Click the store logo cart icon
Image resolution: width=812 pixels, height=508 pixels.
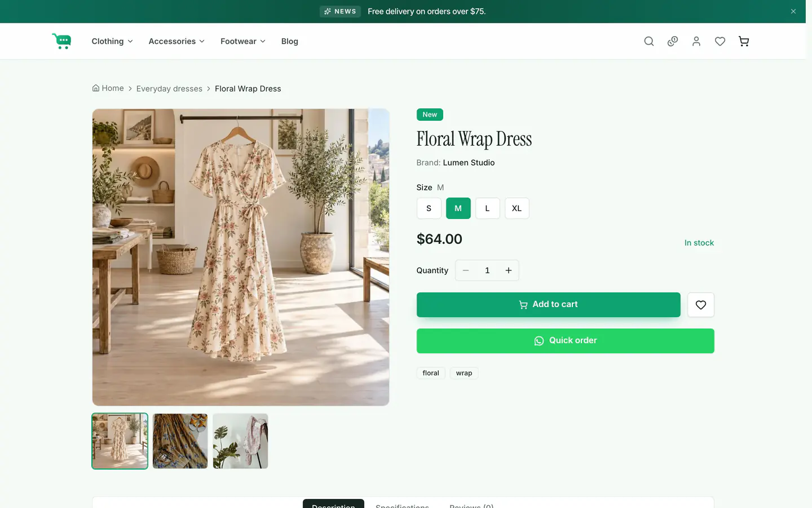point(61,41)
